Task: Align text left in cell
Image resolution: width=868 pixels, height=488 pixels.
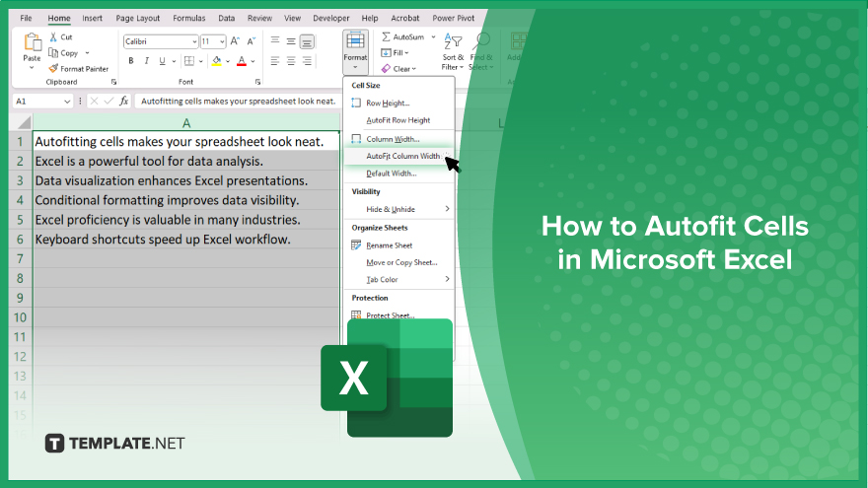Action: pyautogui.click(x=274, y=61)
